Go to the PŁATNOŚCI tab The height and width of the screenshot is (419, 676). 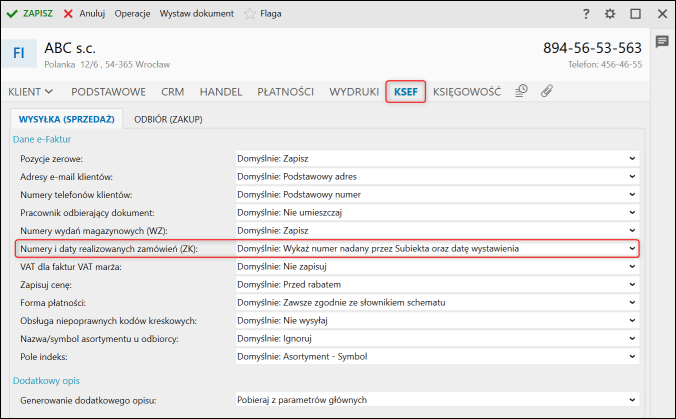tap(286, 91)
